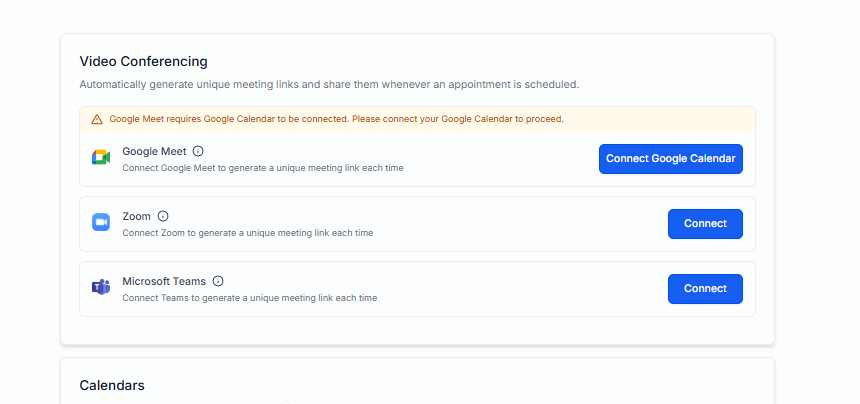Open info tooltip beside Zoom
Image resolution: width=860 pixels, height=404 pixels.
[x=163, y=216]
